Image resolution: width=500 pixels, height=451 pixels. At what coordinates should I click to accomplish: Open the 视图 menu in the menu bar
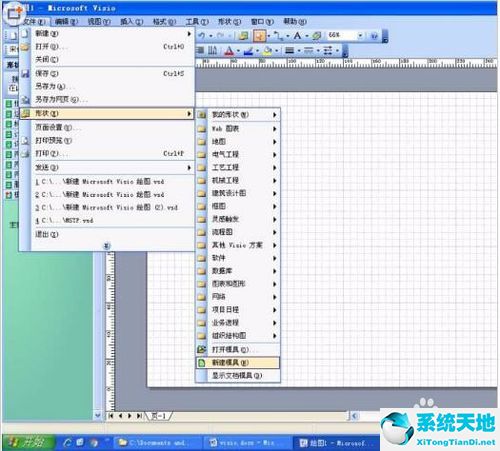click(x=99, y=22)
